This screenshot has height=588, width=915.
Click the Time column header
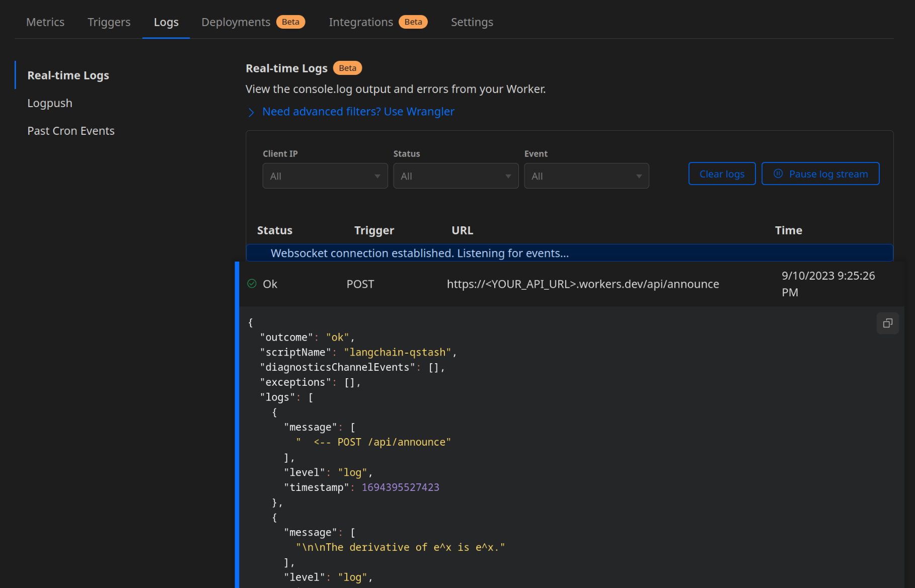(x=789, y=230)
